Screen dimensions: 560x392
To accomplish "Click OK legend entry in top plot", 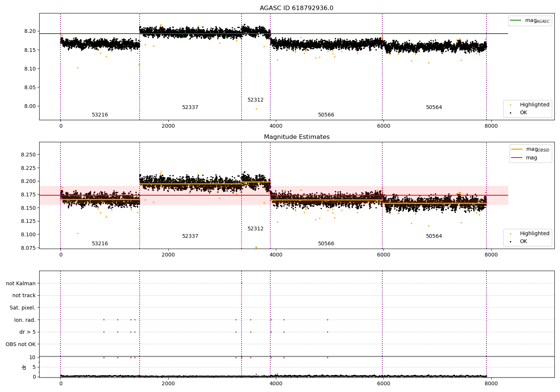I will click(519, 112).
